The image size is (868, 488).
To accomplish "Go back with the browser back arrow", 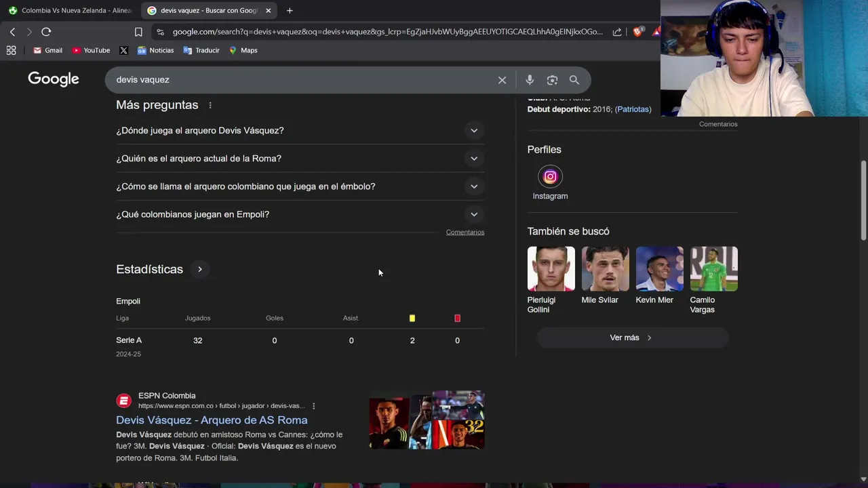I will [12, 32].
